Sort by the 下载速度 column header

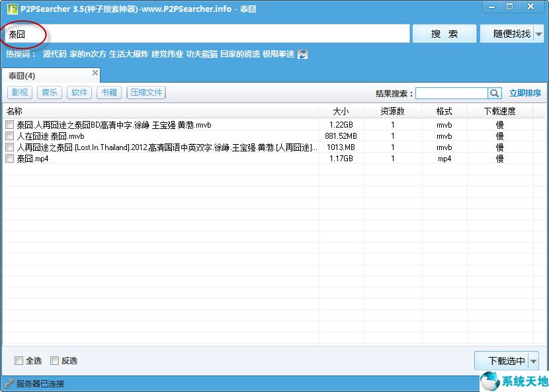[x=499, y=111]
